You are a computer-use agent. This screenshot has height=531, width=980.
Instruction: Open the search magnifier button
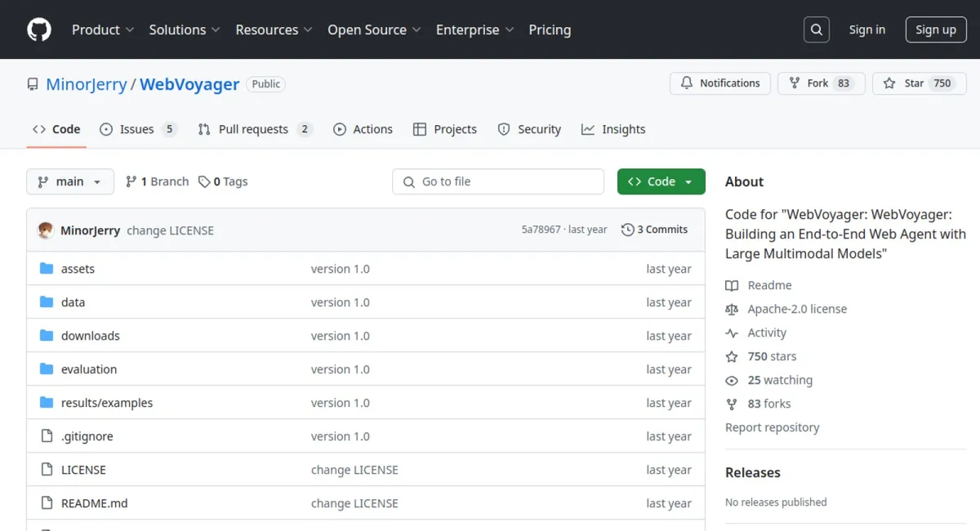(816, 29)
